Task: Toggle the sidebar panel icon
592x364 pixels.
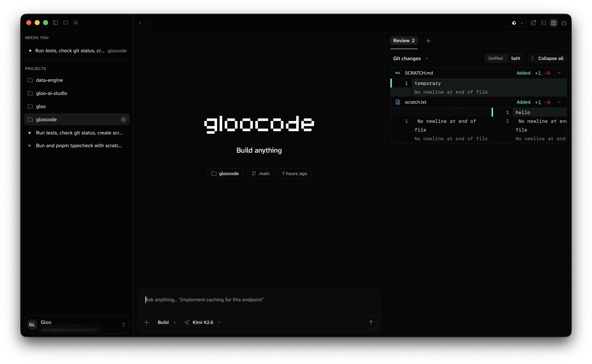Action: tap(55, 22)
